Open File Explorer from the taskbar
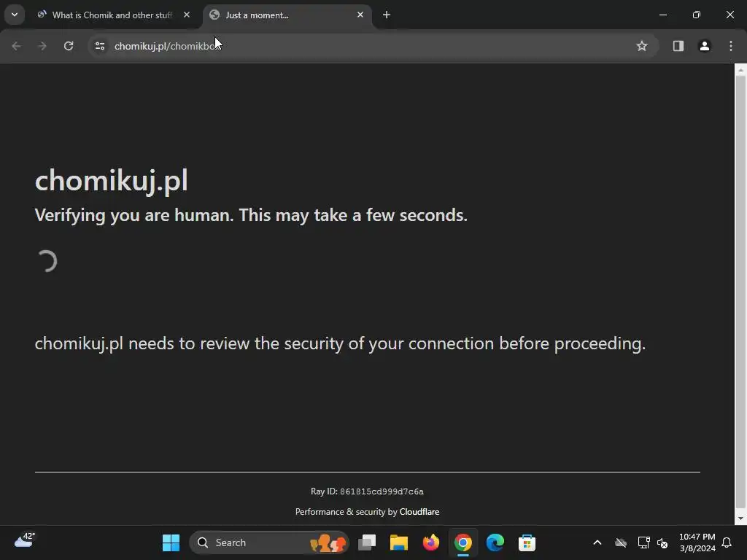The image size is (747, 560). pos(399,542)
